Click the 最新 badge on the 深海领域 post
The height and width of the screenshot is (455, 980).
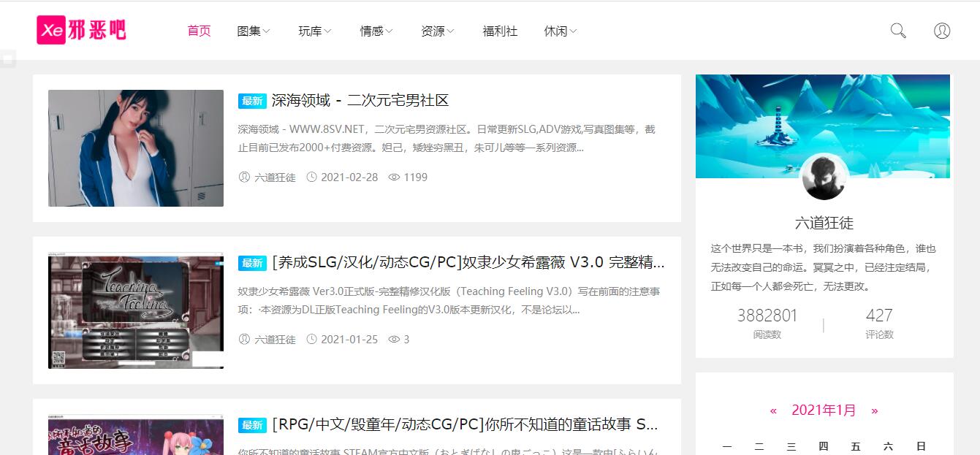(x=252, y=101)
